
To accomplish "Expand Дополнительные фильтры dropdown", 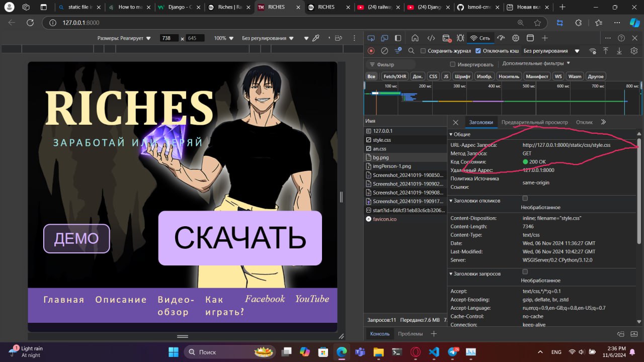I will coord(536,63).
